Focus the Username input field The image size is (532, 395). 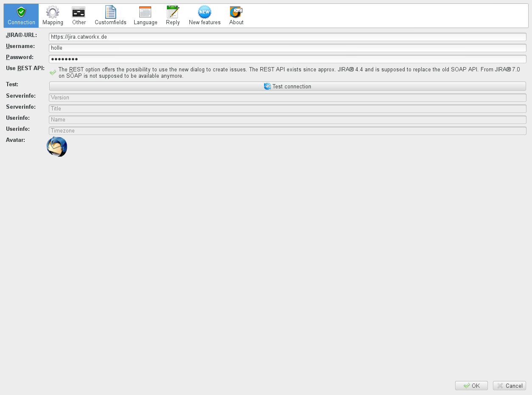click(x=287, y=48)
